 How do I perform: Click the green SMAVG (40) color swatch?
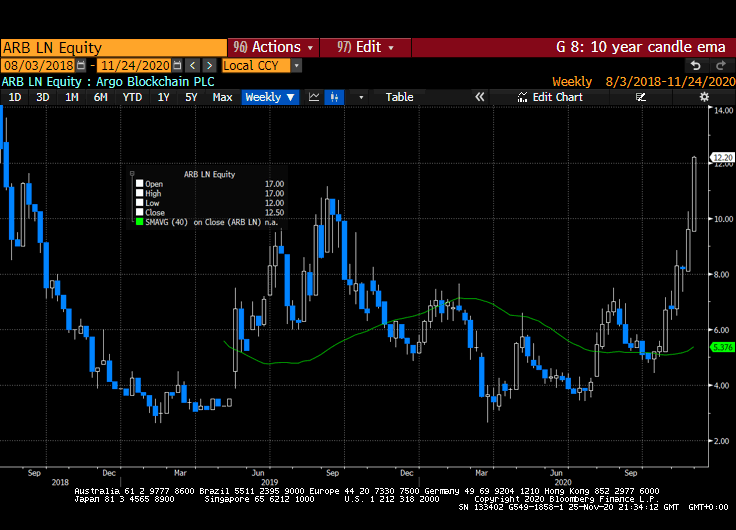[139, 222]
